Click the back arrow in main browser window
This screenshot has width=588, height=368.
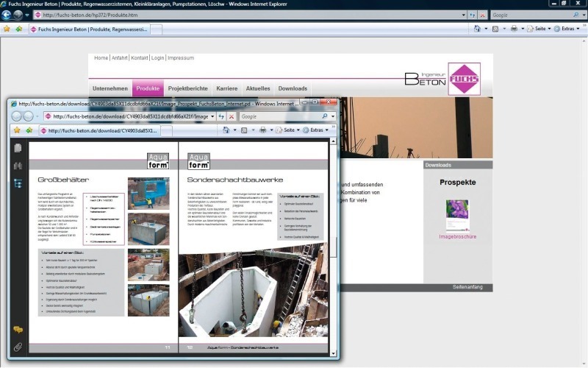tap(7, 15)
